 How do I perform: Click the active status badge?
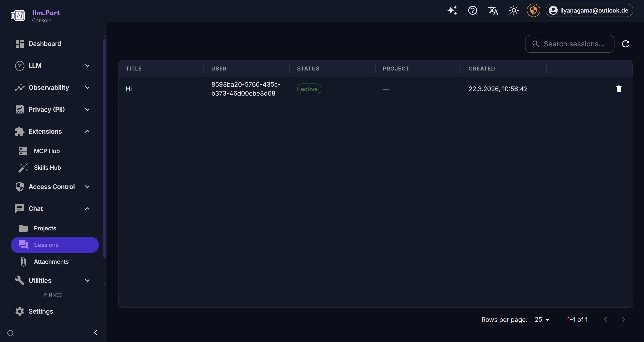[309, 89]
